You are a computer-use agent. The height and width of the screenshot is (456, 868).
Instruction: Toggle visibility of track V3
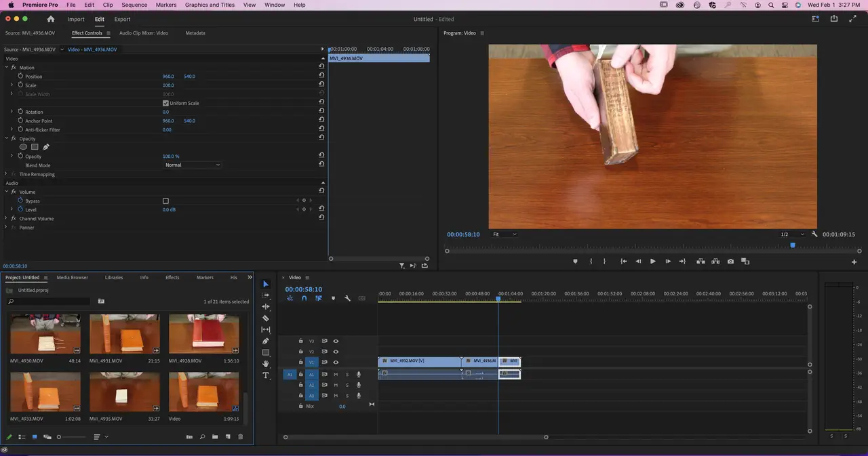336,341
